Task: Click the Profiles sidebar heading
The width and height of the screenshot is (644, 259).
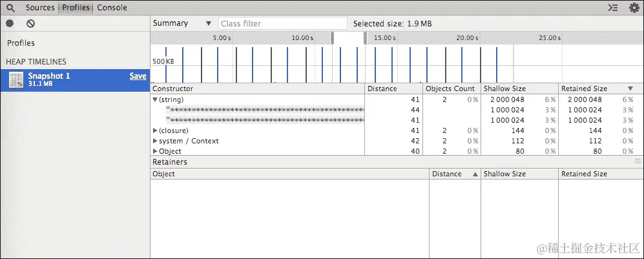Action: click(21, 43)
